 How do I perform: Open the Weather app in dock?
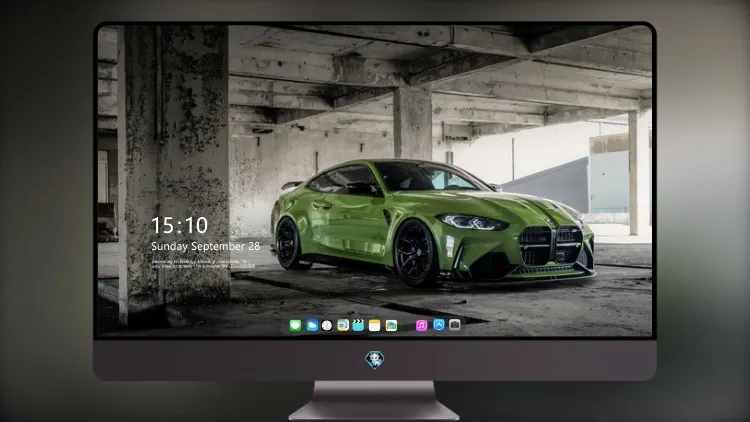point(312,325)
